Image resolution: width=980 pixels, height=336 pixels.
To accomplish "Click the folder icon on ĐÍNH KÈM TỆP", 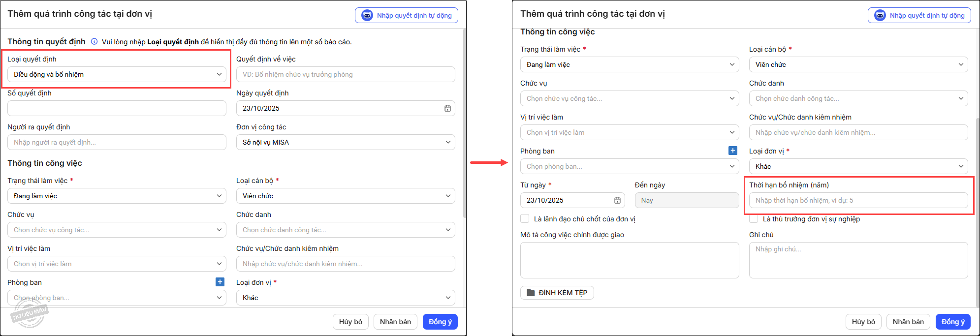I will tap(531, 293).
